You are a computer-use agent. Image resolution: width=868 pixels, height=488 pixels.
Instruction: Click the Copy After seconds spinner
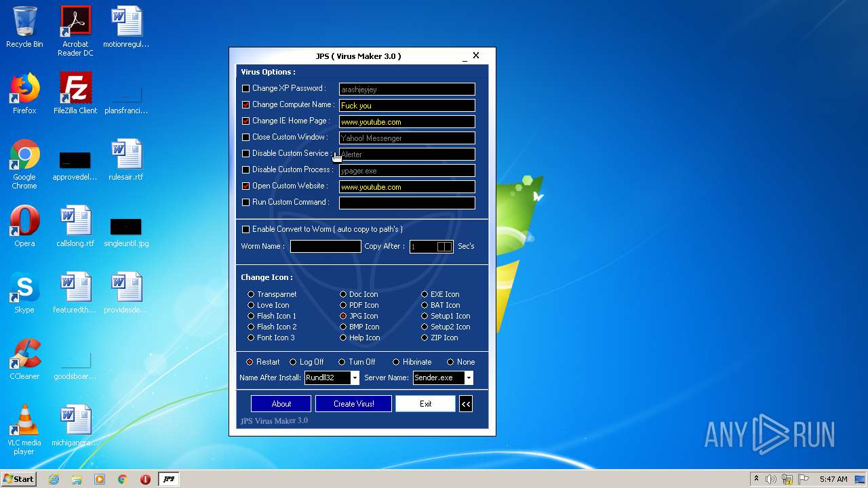point(444,247)
